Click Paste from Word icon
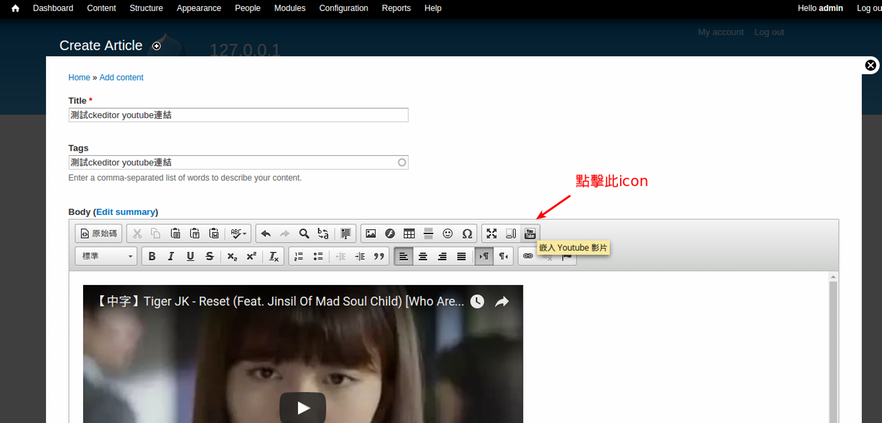The height and width of the screenshot is (423, 882). click(x=214, y=233)
